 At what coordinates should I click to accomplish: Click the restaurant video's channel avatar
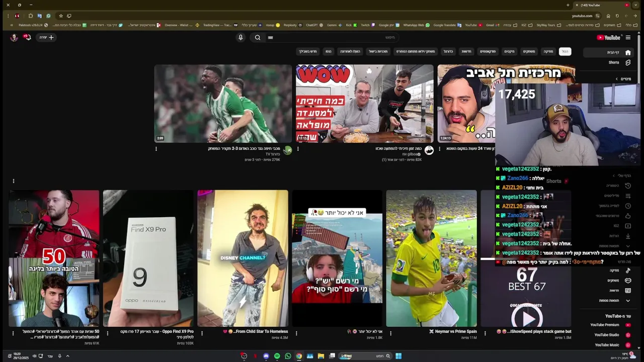(x=429, y=150)
